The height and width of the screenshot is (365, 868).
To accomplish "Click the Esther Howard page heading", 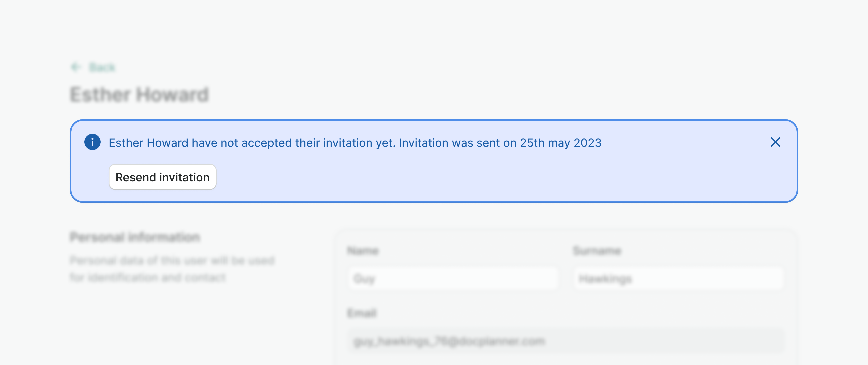I will [140, 95].
